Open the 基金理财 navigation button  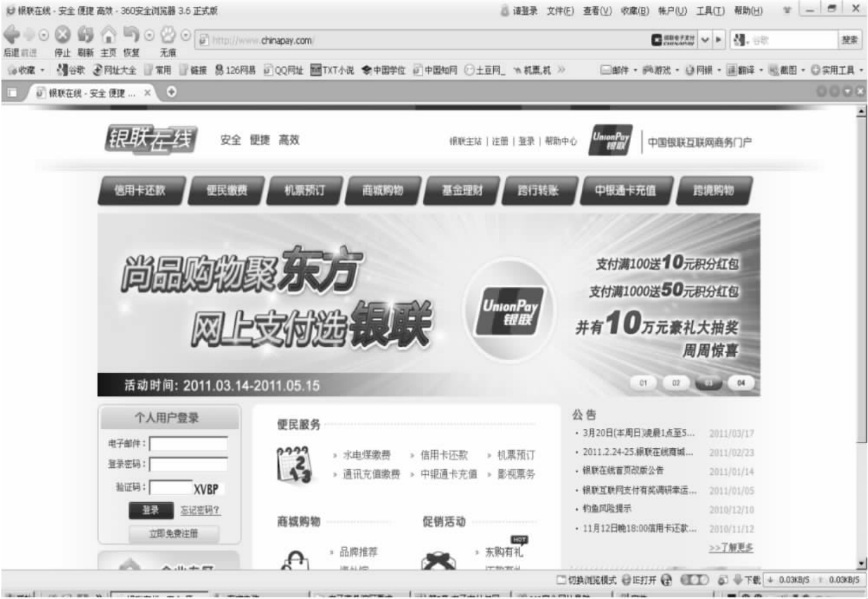[462, 190]
